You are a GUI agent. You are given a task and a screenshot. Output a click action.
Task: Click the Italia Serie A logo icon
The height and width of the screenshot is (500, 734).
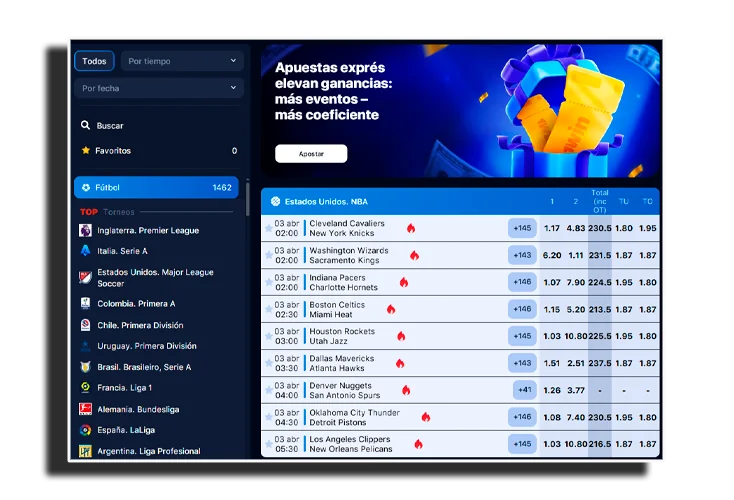(x=85, y=250)
